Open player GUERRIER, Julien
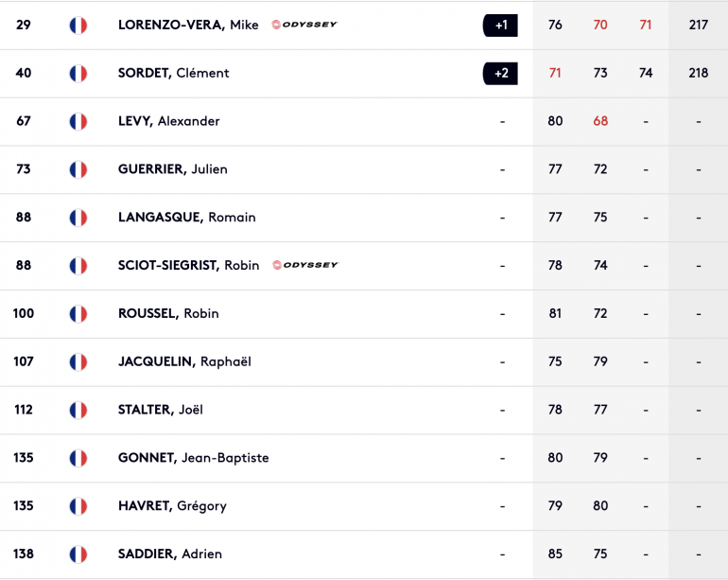 (x=173, y=169)
